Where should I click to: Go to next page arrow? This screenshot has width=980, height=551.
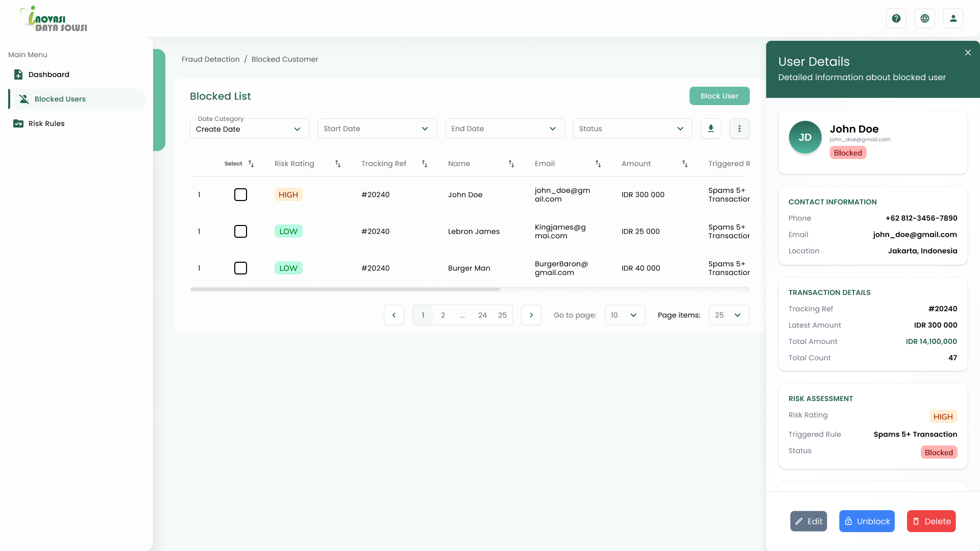(531, 315)
